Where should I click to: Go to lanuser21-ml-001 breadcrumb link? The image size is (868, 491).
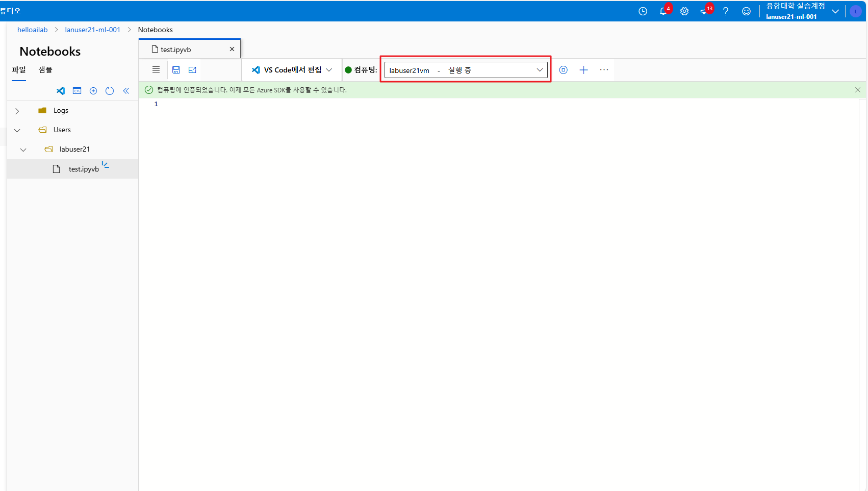(x=92, y=30)
